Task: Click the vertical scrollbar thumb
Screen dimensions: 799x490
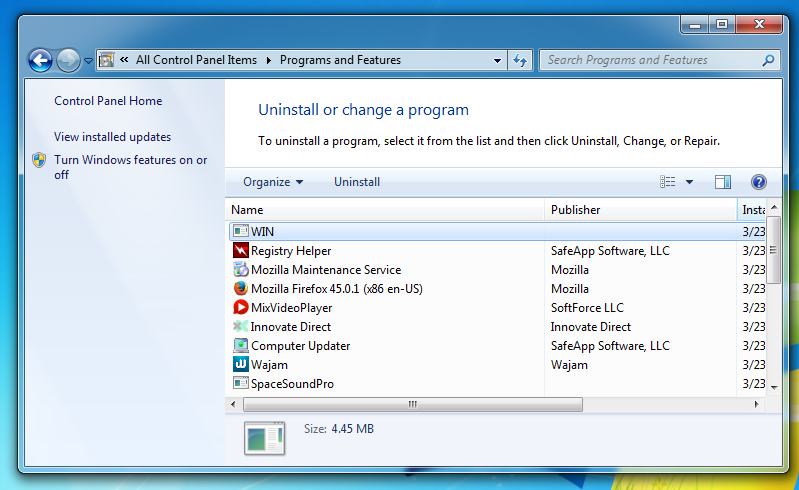Action: pyautogui.click(x=774, y=250)
